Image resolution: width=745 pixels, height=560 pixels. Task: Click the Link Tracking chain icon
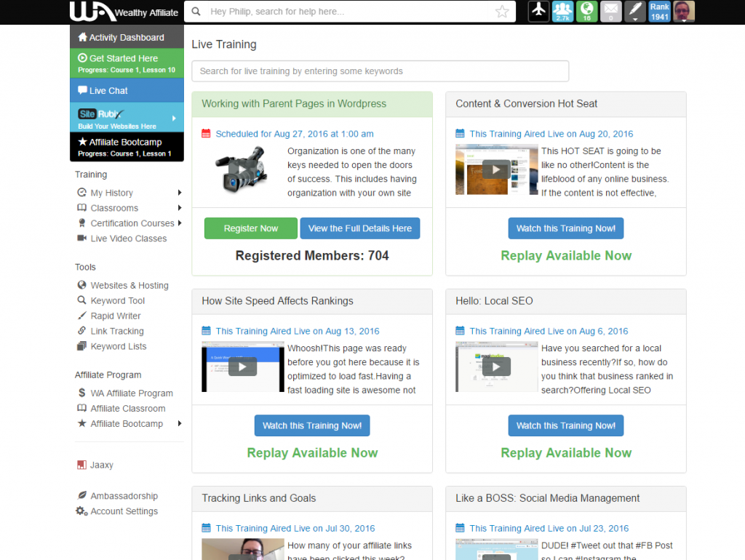(81, 331)
